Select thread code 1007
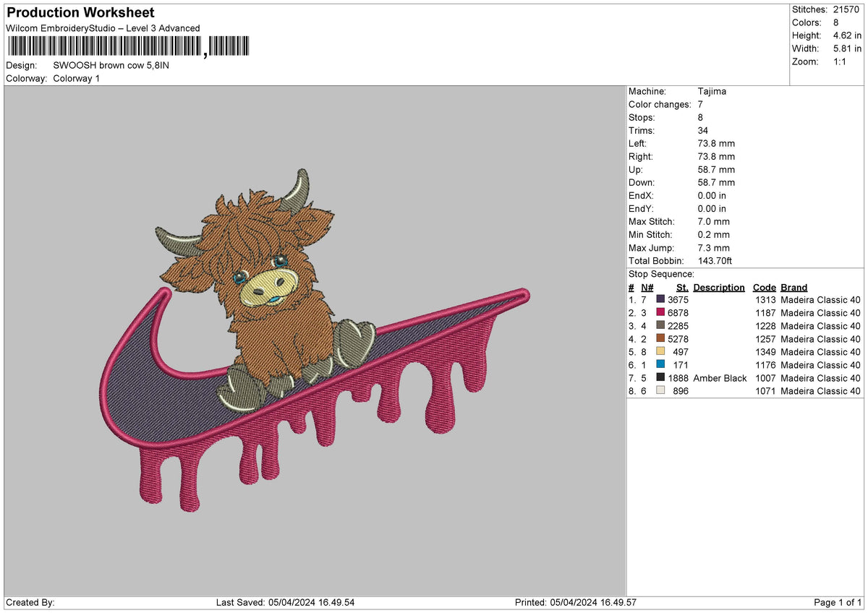The height and width of the screenshot is (613, 868). point(765,378)
